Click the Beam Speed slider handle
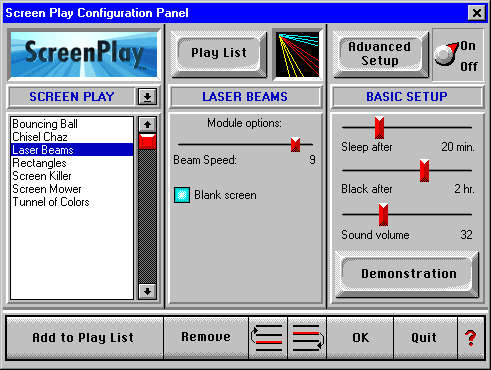 click(295, 145)
